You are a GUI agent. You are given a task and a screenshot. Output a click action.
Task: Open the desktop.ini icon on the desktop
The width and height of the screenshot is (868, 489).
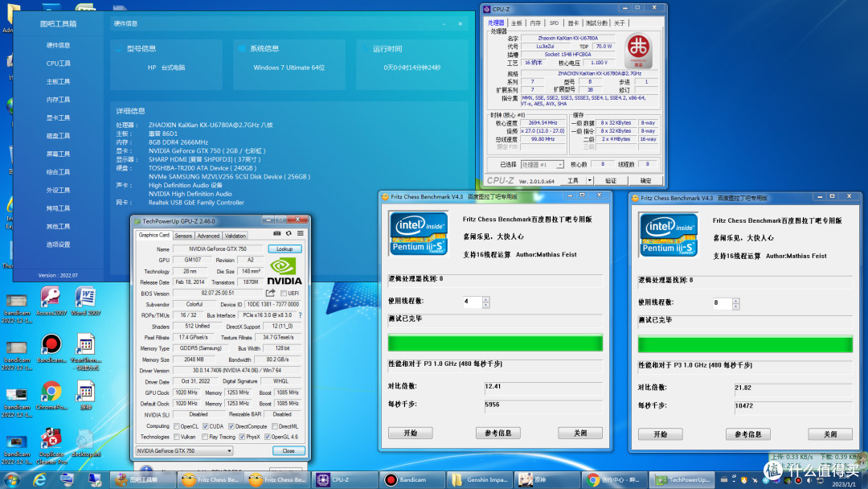85,443
